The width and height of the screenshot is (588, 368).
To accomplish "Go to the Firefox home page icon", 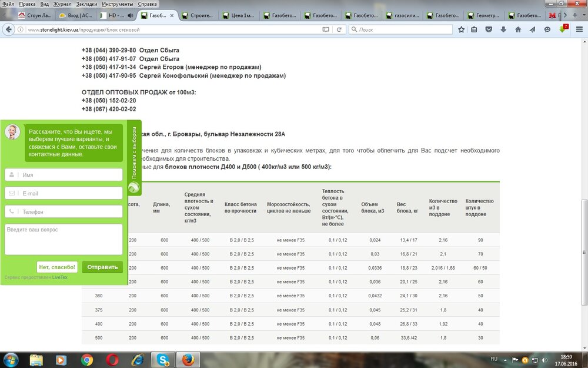I will tap(518, 29).
